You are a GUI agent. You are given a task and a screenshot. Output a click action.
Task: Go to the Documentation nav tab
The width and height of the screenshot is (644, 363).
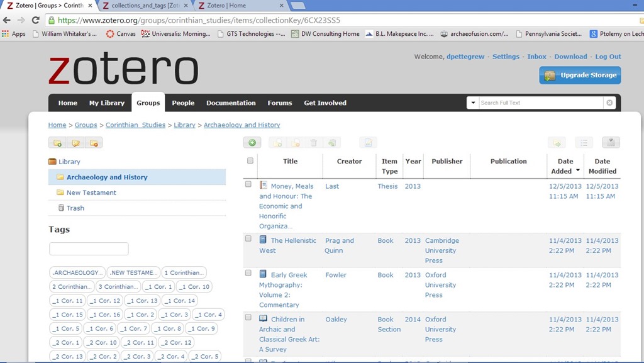pos(231,103)
